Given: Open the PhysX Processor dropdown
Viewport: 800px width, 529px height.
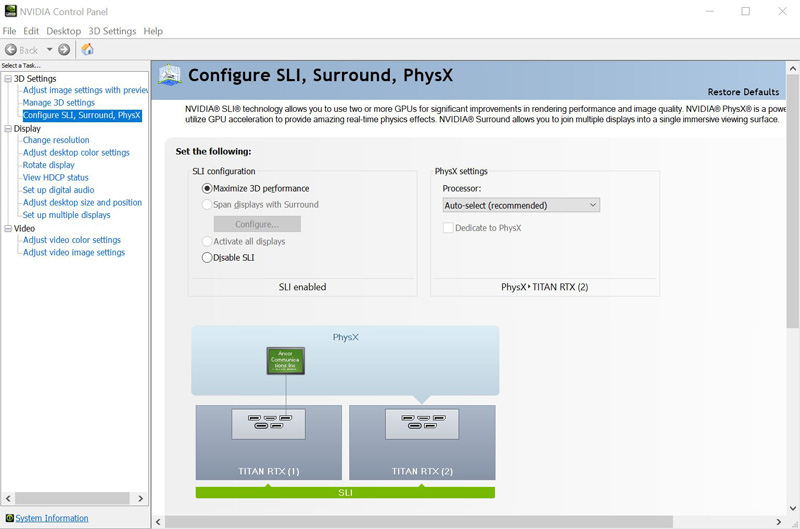Looking at the screenshot, I should [x=521, y=205].
